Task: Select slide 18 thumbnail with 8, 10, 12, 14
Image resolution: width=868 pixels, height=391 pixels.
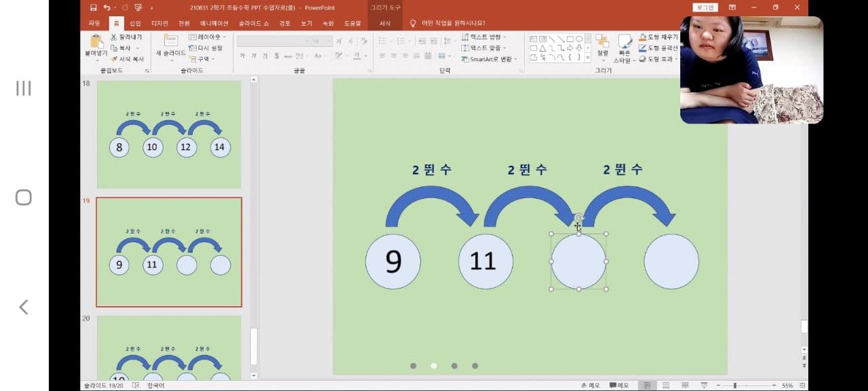Action: [x=169, y=134]
